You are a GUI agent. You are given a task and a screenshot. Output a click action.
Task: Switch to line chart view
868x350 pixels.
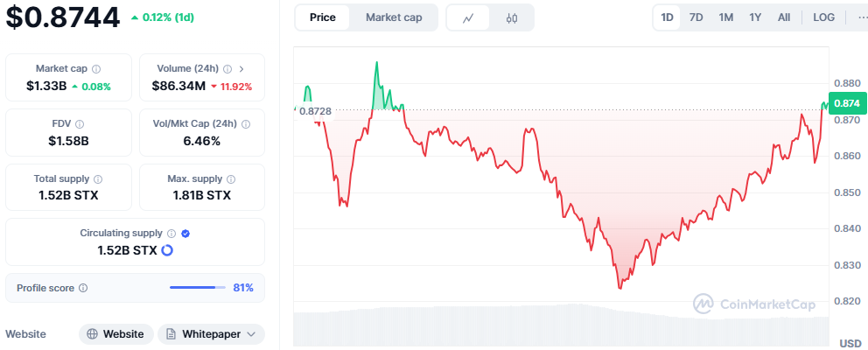click(469, 17)
